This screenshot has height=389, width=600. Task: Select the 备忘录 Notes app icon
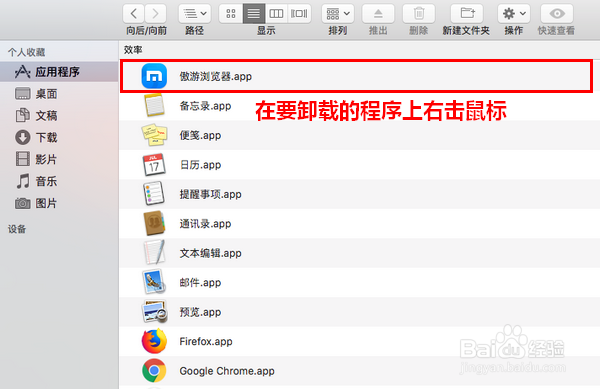[x=154, y=105]
